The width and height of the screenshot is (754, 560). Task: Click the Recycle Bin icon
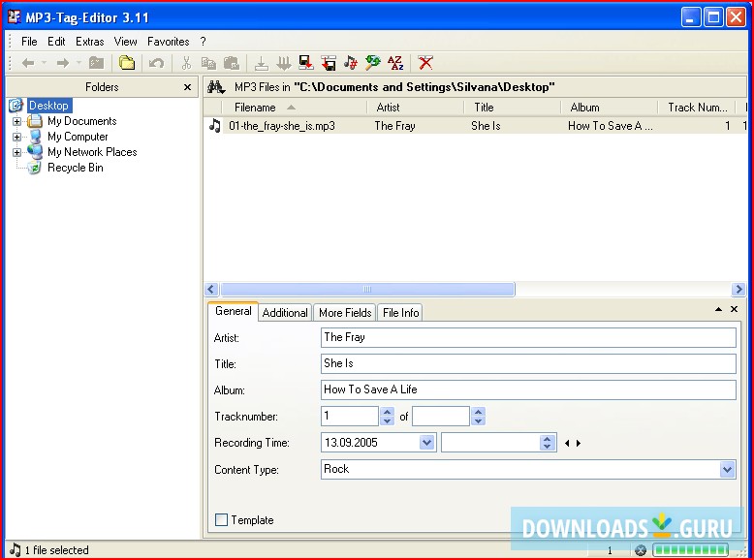coord(34,168)
